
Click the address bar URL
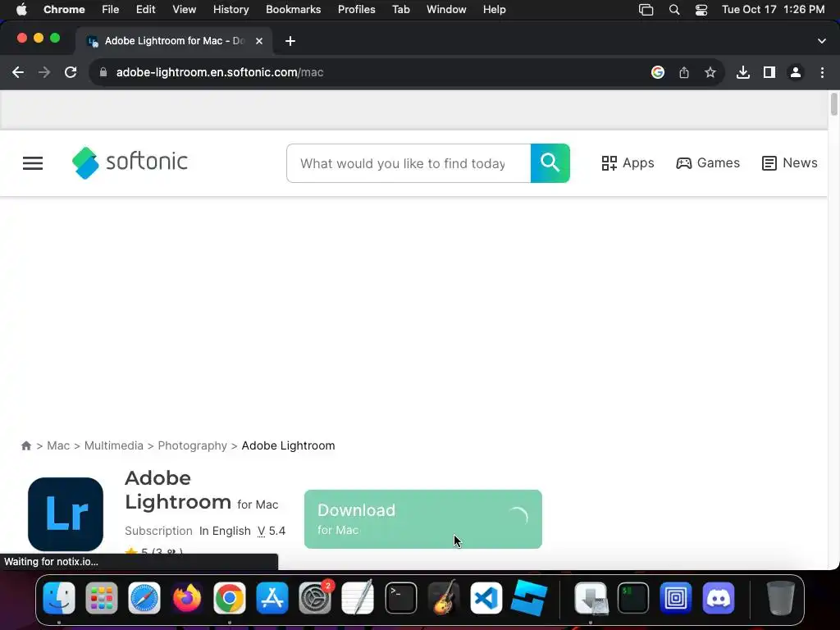(220, 72)
